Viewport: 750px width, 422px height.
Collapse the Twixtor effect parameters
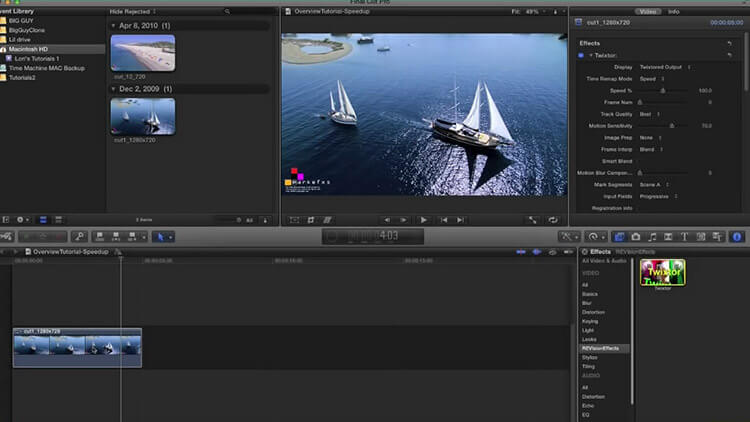tap(591, 56)
